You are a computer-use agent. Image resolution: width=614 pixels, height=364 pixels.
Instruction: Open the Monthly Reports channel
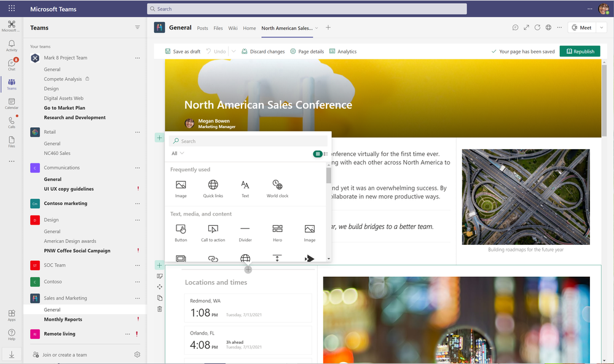pyautogui.click(x=63, y=319)
